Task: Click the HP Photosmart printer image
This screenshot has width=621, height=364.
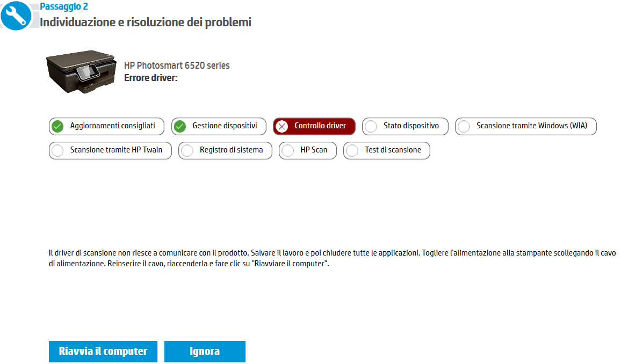Action: 81,72
